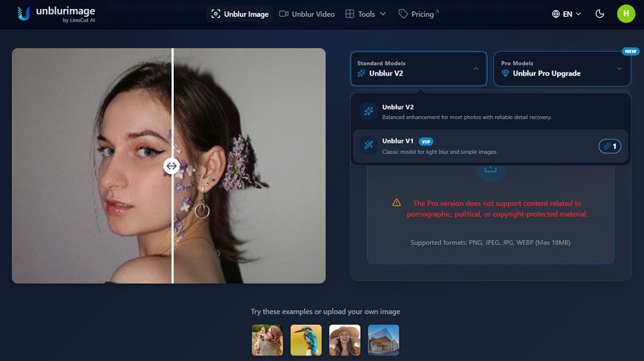Click the Unblur Image focus icon
The height and width of the screenshot is (361, 644).
coord(216,14)
